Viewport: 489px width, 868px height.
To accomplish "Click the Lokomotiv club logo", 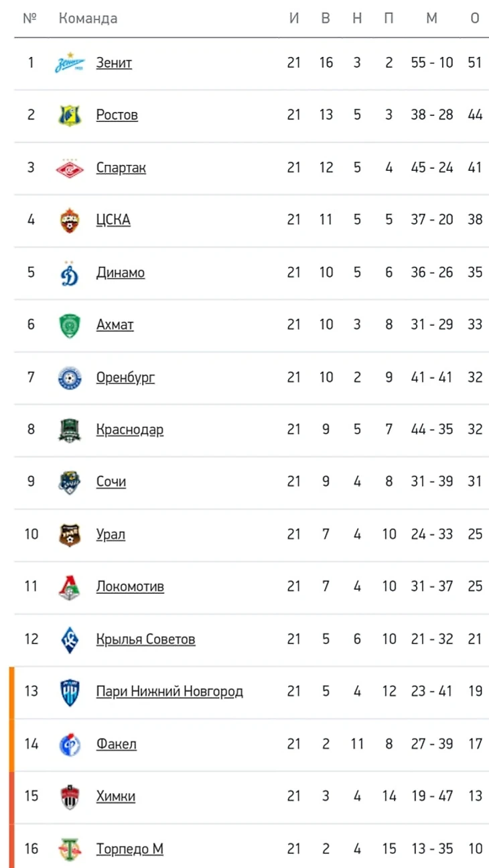I will pyautogui.click(x=70, y=587).
